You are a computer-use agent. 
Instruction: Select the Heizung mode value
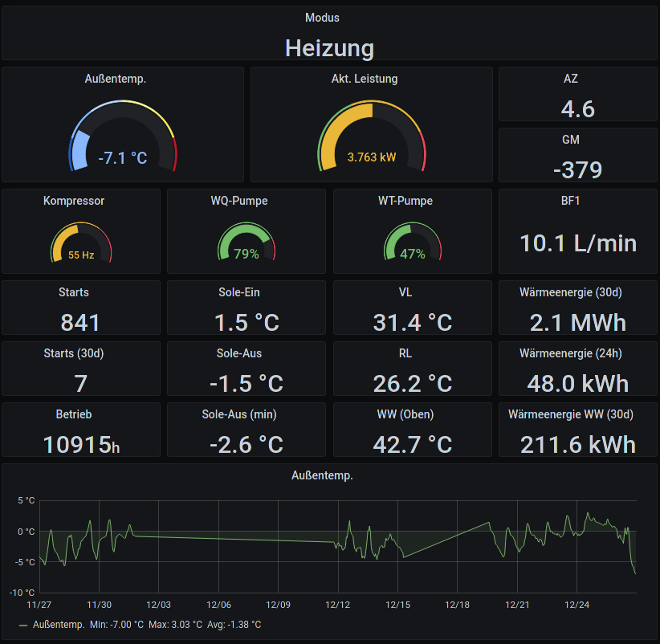[x=329, y=48]
